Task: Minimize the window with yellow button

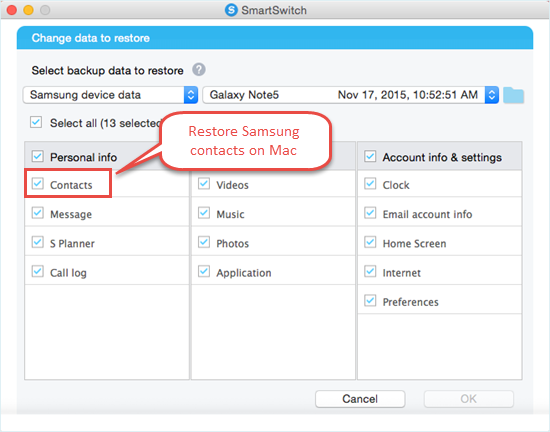Action: tap(28, 10)
